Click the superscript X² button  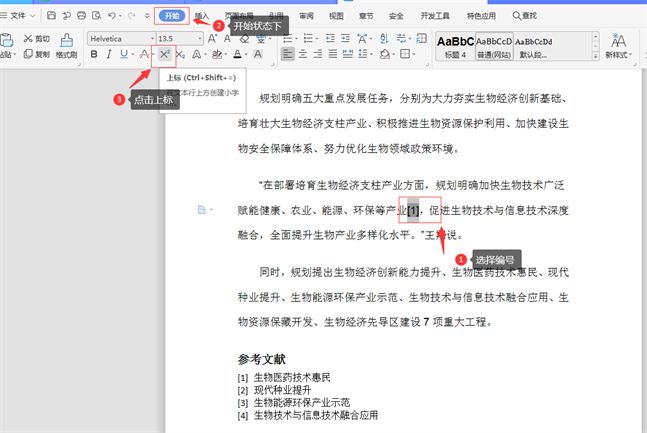click(x=165, y=54)
